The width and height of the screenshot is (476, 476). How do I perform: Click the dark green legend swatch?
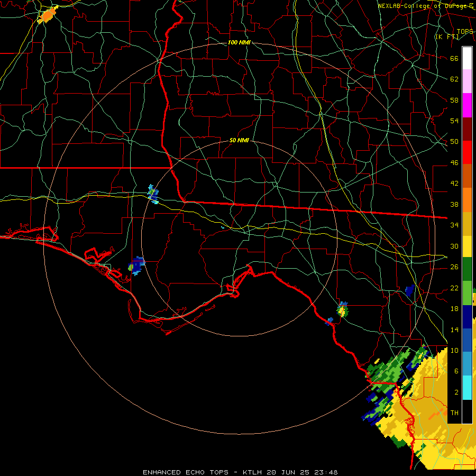pos(467,269)
